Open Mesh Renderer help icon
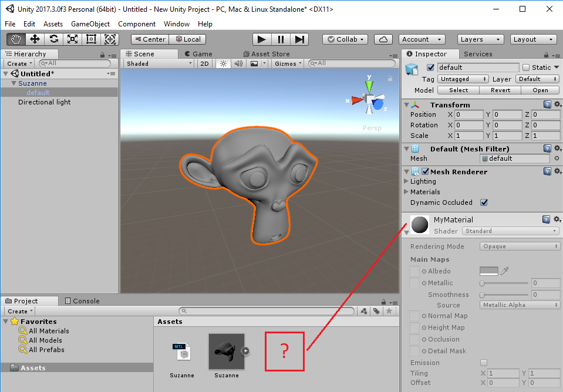This screenshot has height=392, width=563. (x=547, y=171)
